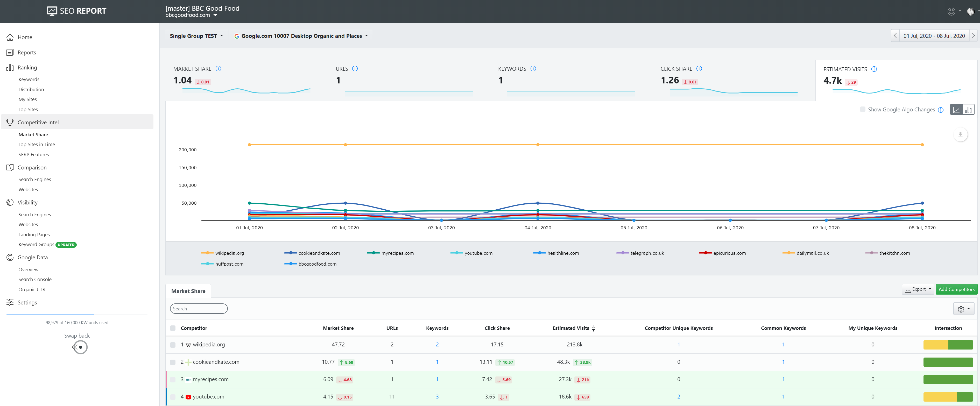This screenshot has width=980, height=406.
Task: Sort by Estimated Visits column arrow
Action: coord(594,329)
